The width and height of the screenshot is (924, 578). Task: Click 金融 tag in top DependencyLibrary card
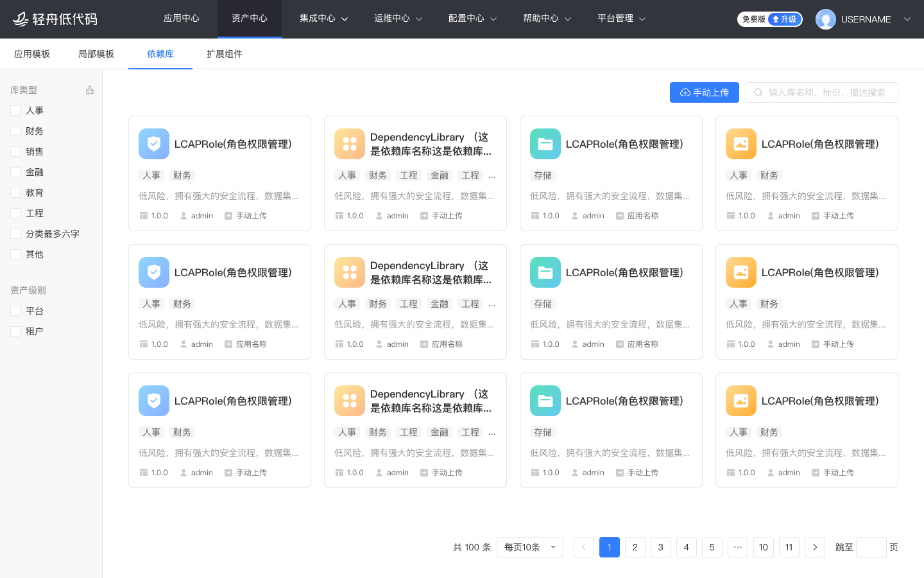(x=440, y=175)
